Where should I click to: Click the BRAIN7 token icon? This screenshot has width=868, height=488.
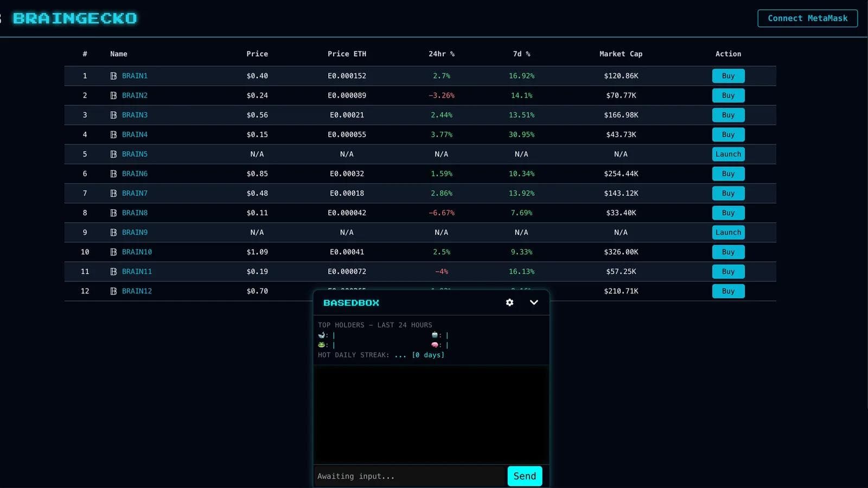tap(113, 193)
